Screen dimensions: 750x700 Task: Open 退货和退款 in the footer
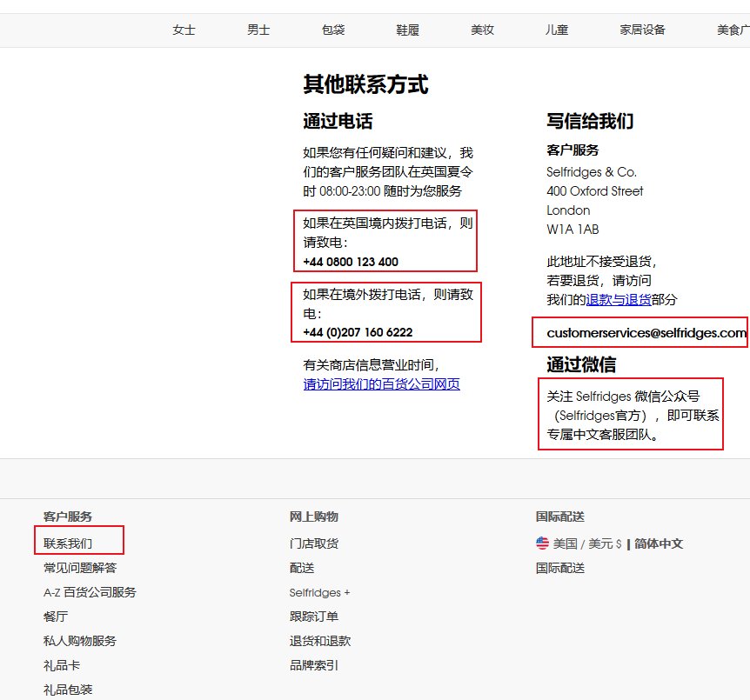click(320, 641)
